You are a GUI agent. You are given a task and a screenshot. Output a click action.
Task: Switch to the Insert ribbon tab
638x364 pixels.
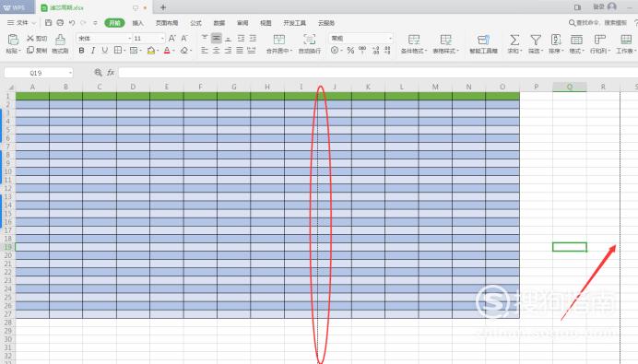(138, 23)
